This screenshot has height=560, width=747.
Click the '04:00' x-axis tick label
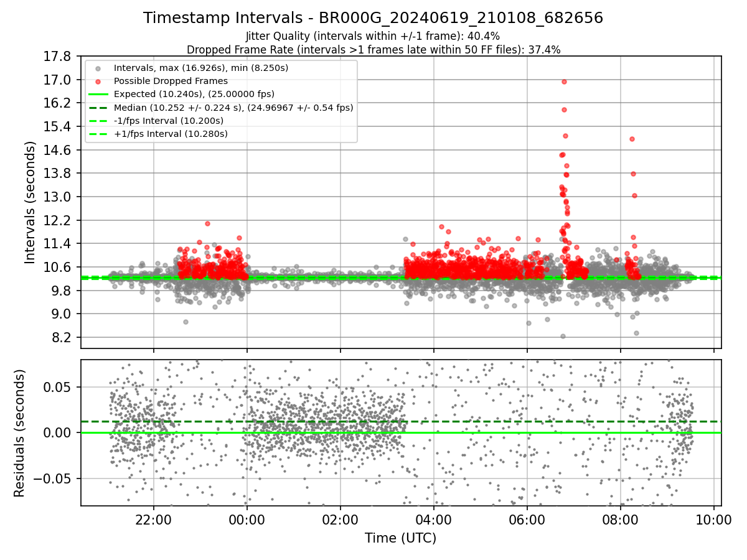(434, 519)
